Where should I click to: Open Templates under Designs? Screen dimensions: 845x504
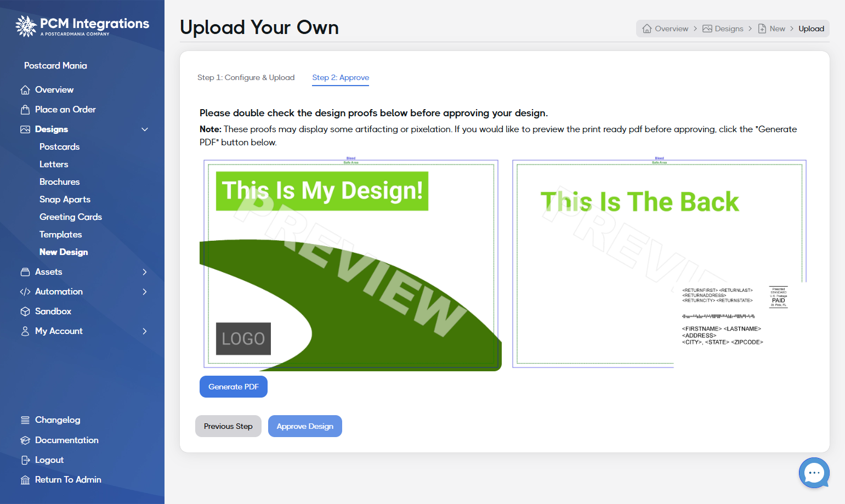60,235
